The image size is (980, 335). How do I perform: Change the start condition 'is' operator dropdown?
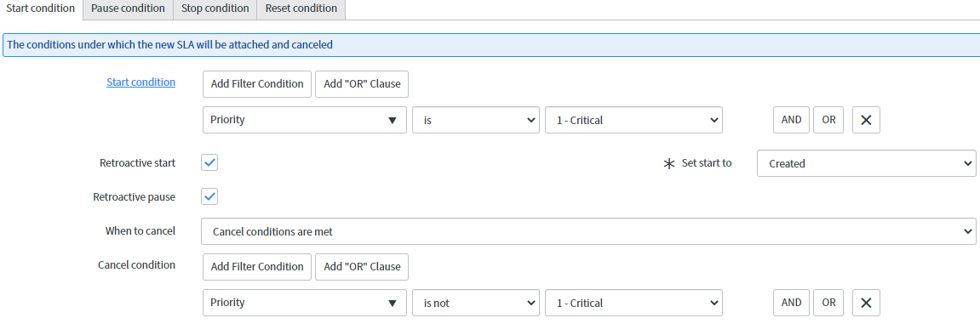coord(476,120)
